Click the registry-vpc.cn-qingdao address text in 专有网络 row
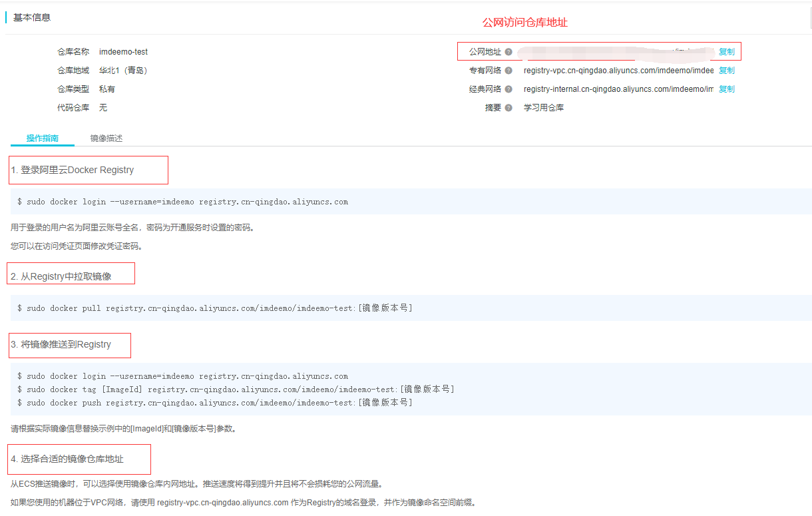The height and width of the screenshot is (516, 812). click(618, 71)
